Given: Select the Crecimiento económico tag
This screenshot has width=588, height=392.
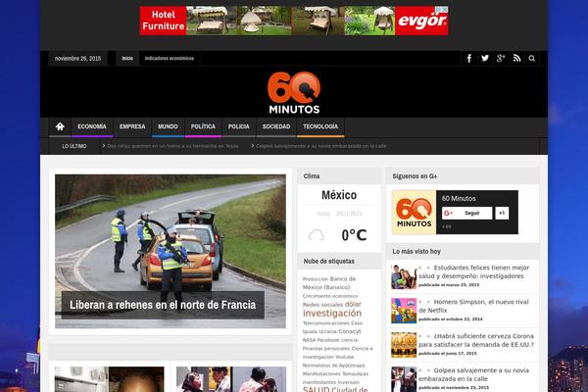Looking at the screenshot, I should point(330,296).
